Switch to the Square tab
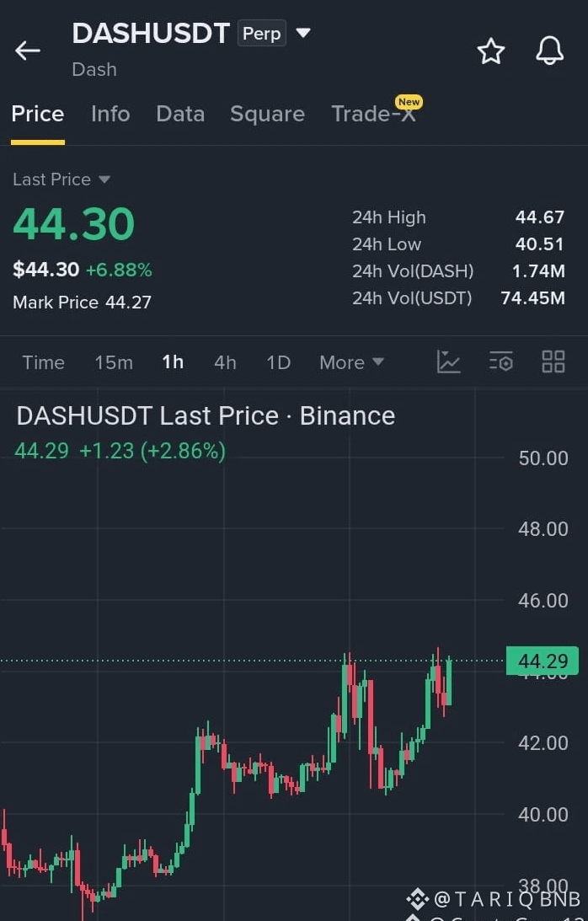This screenshot has width=588, height=921. [267, 114]
